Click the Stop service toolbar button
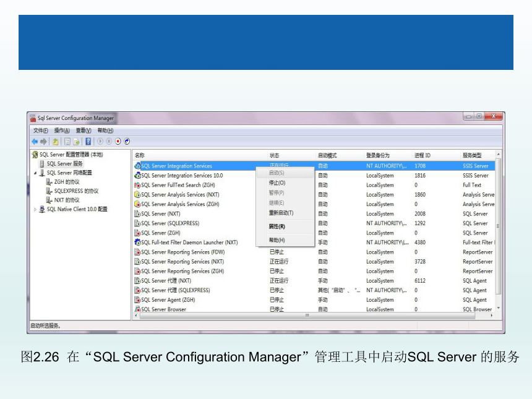Screen dimensions: 532x399 click(118, 141)
